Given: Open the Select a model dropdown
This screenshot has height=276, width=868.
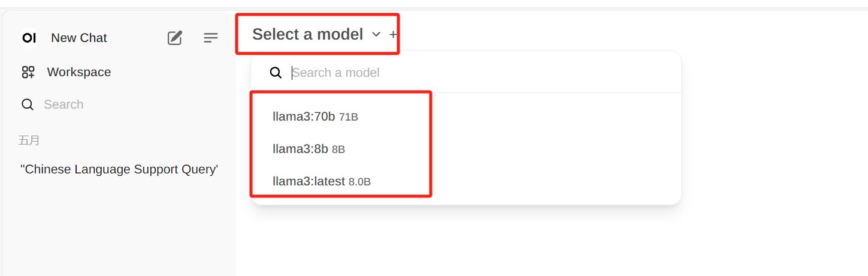Looking at the screenshot, I should point(307,34).
